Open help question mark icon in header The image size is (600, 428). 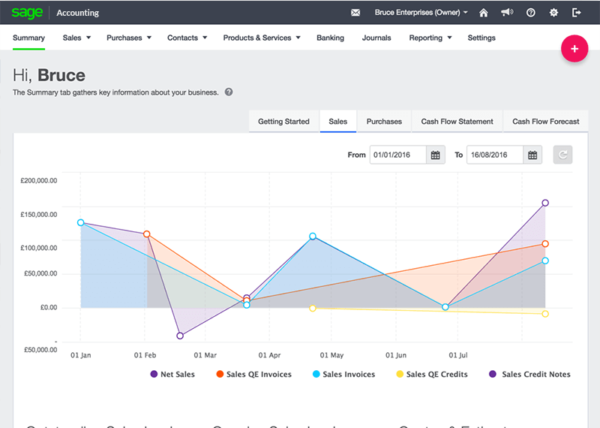click(530, 13)
